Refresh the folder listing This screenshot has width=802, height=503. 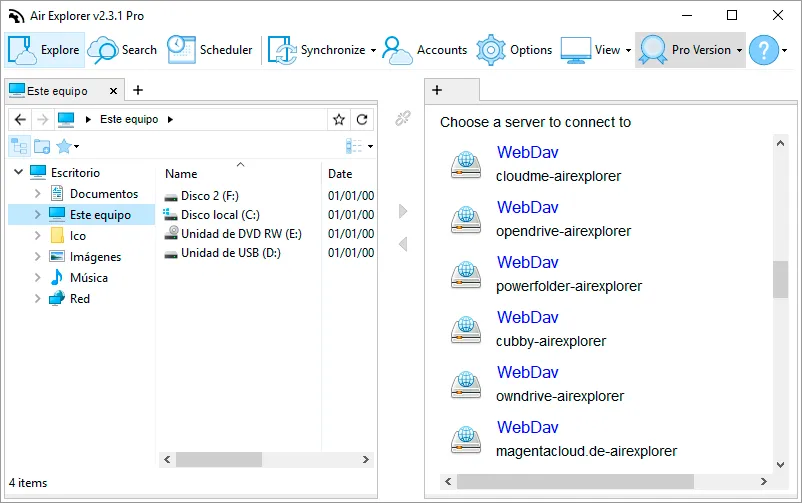point(362,119)
